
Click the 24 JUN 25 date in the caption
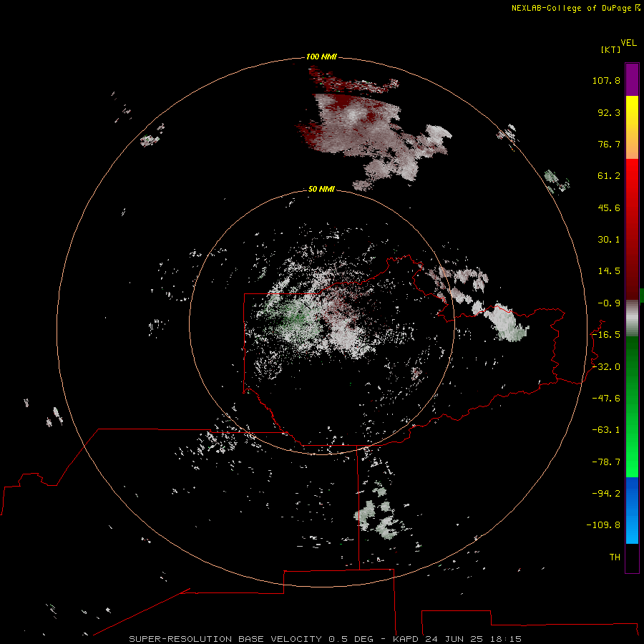point(456,639)
